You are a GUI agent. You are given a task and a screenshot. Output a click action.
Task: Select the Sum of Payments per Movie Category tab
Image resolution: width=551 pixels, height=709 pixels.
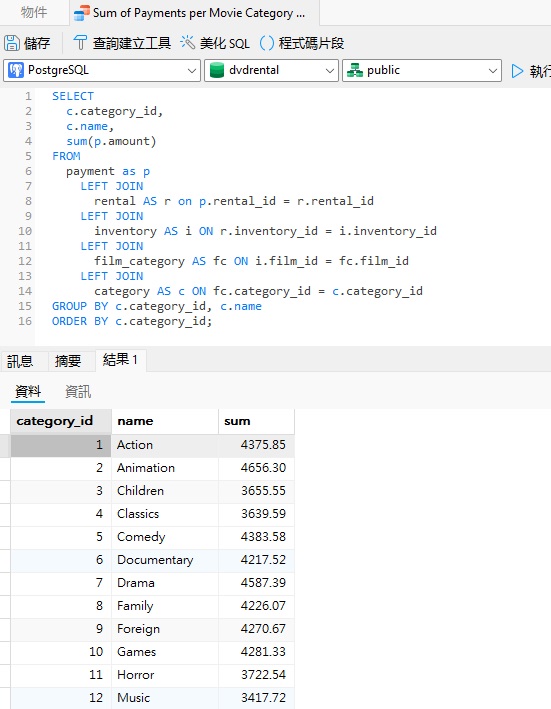[194, 13]
